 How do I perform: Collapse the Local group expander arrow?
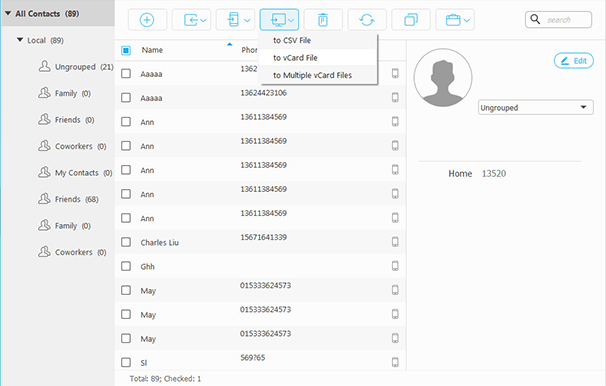(20, 40)
